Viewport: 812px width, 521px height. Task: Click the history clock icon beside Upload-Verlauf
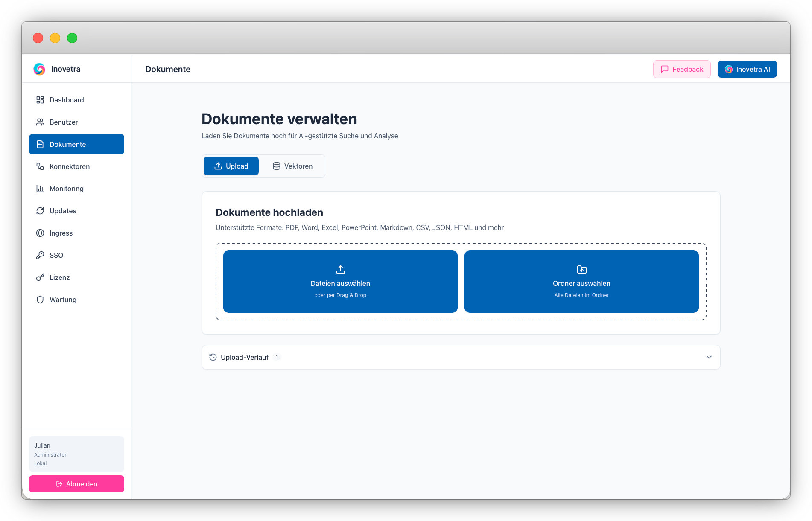pyautogui.click(x=213, y=357)
